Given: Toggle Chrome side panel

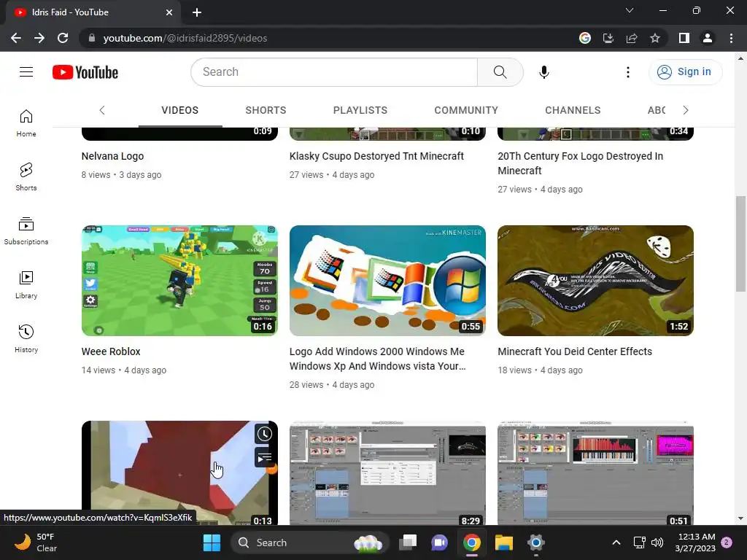Looking at the screenshot, I should click(x=684, y=38).
